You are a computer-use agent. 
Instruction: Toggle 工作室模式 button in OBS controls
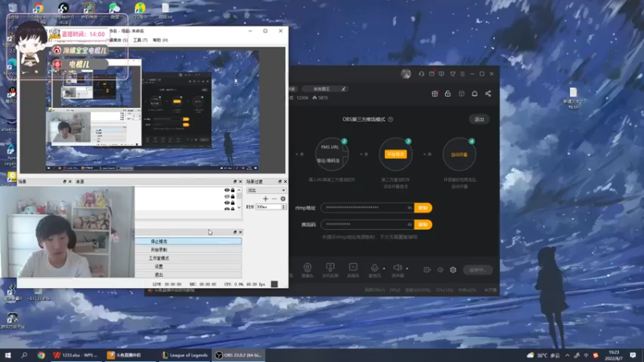point(188,258)
